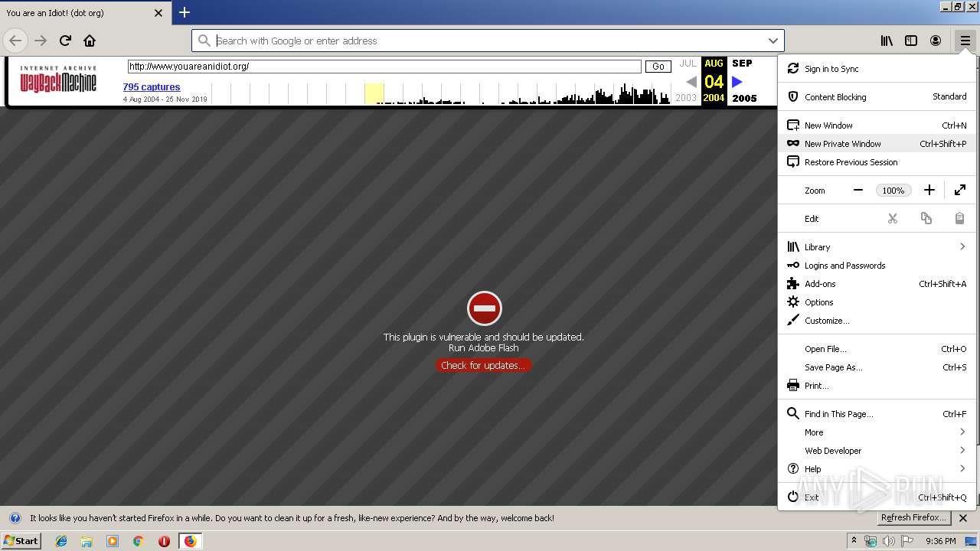The width and height of the screenshot is (980, 551).
Task: Go to next capture blue arrow
Action: 737,82
